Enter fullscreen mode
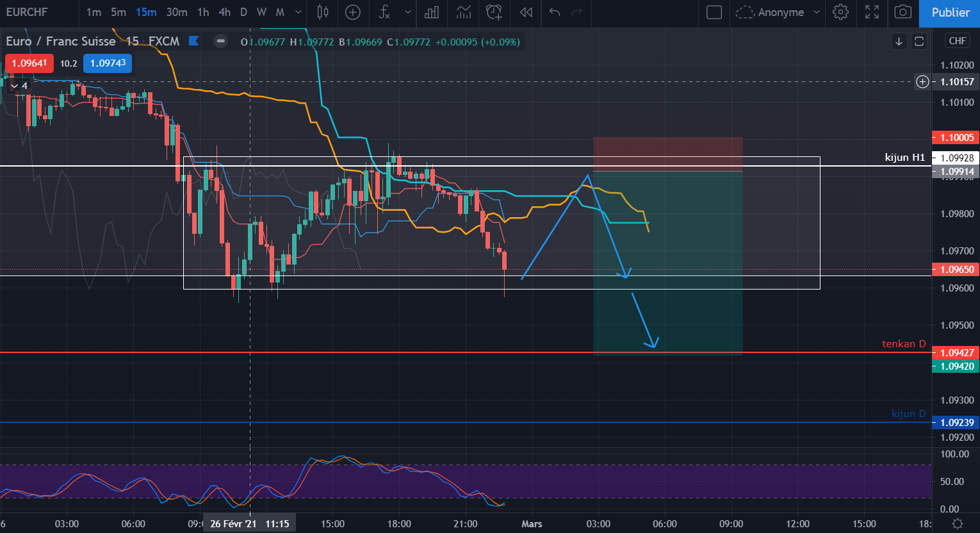Screen dimensions: 980x533 [x=872, y=12]
